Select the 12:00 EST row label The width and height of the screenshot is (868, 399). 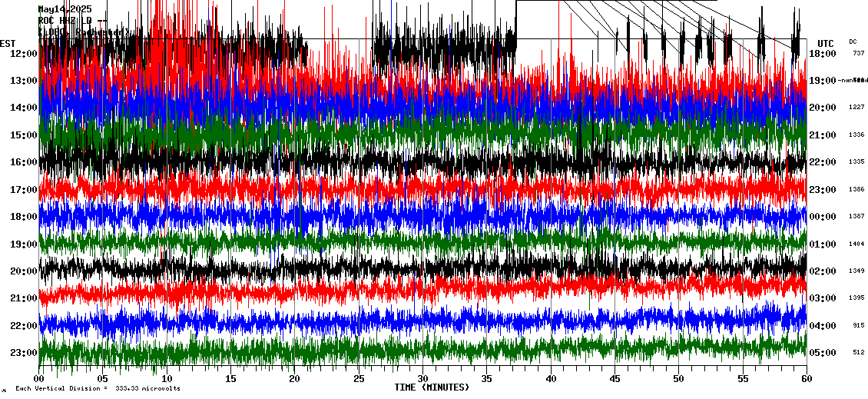click(24, 53)
